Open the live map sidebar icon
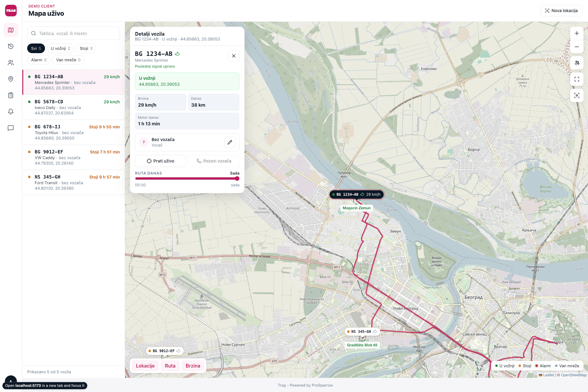This screenshot has height=392, width=588. point(11,30)
